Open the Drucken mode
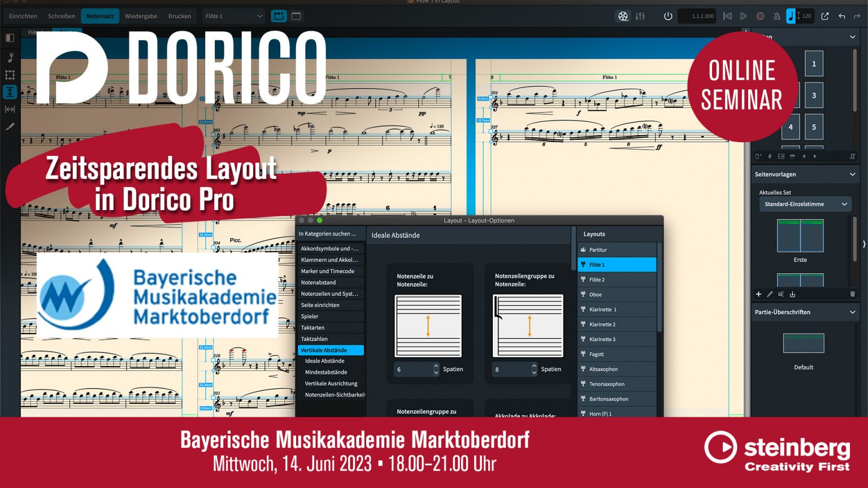The image size is (868, 488). click(180, 16)
